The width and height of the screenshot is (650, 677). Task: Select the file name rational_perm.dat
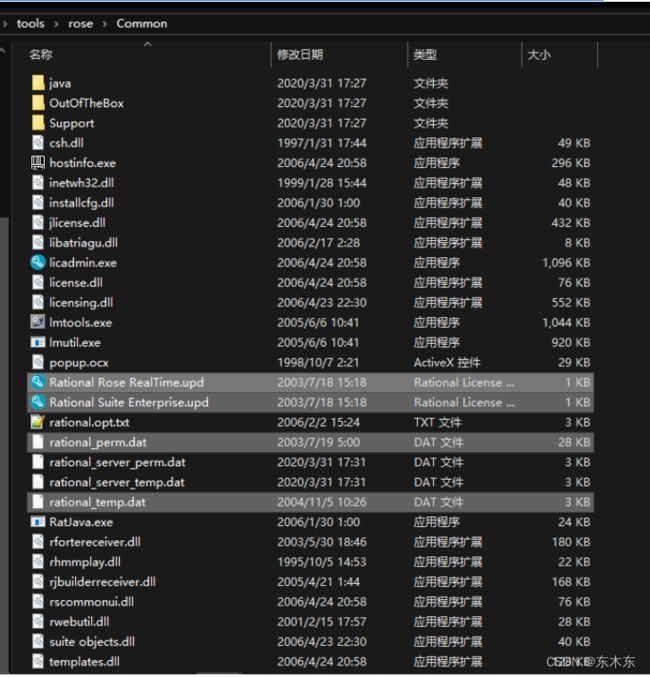tap(98, 442)
